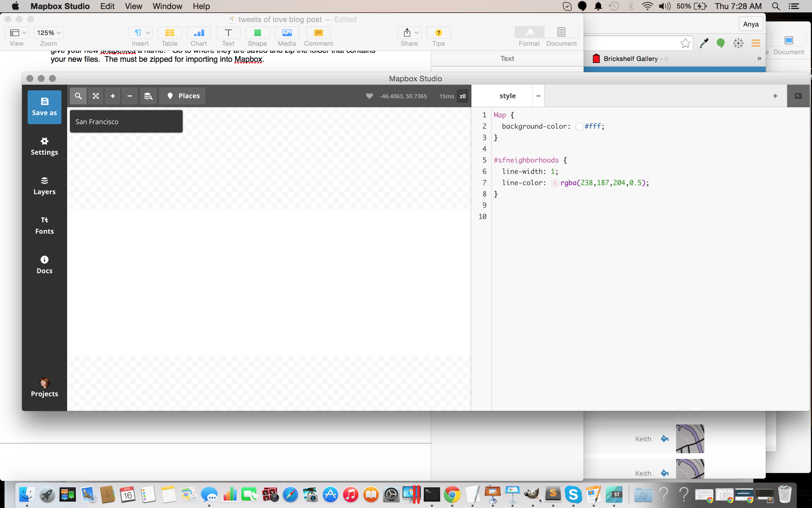
Task: Select the style tab in the editor
Action: coord(507,96)
